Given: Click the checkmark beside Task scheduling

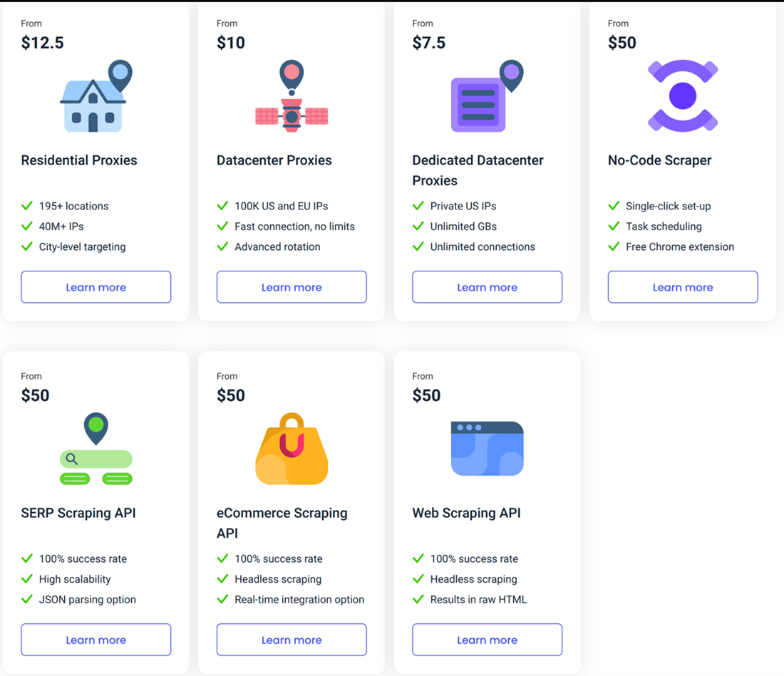Looking at the screenshot, I should coord(614,227).
